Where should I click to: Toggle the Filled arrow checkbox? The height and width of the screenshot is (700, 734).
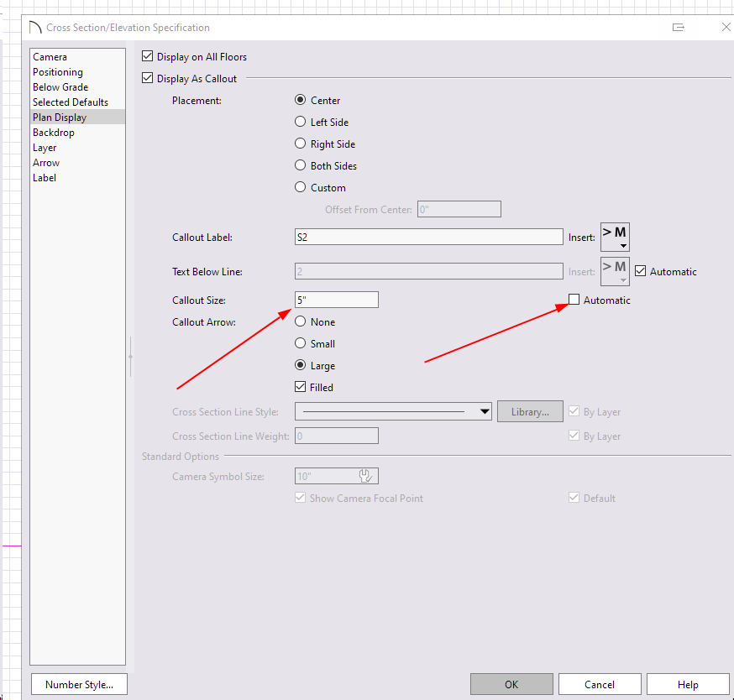[x=301, y=387]
